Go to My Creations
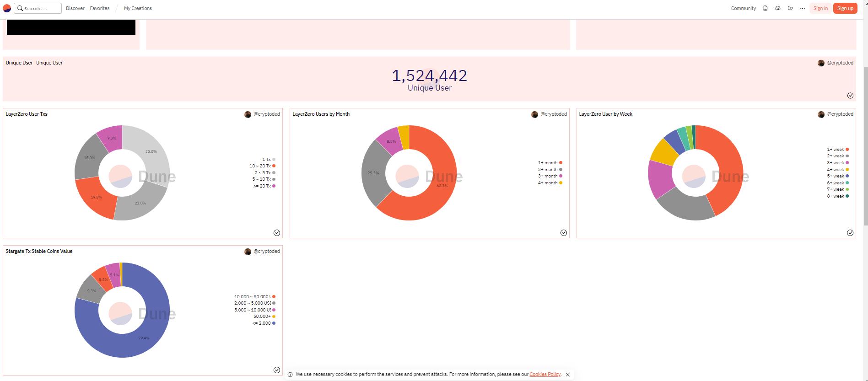The image size is (868, 381). tap(138, 8)
